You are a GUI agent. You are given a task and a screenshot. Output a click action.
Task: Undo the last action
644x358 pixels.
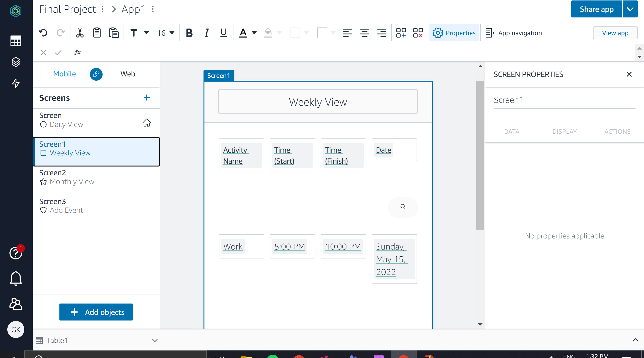[x=43, y=33]
